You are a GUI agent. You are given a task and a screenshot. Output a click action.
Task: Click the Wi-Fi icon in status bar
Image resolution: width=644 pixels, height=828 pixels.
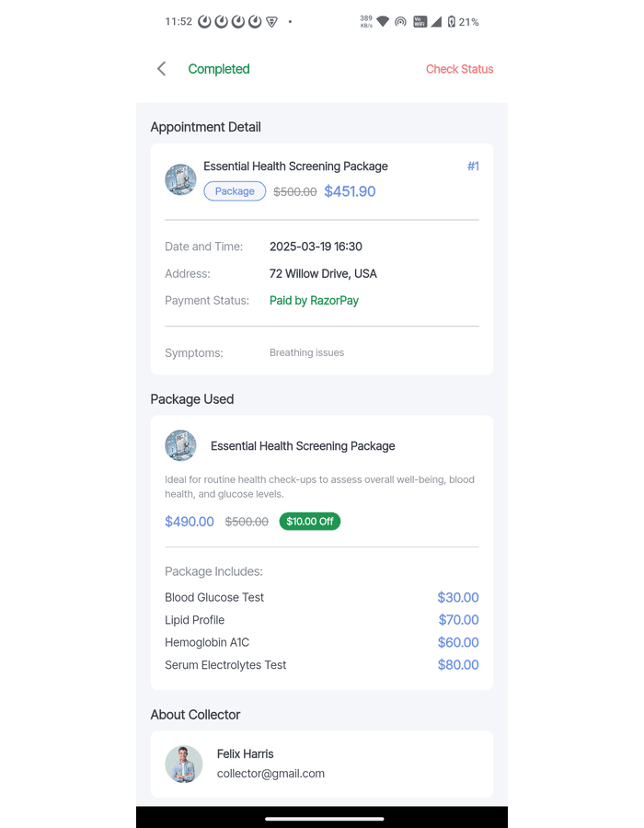click(x=383, y=21)
